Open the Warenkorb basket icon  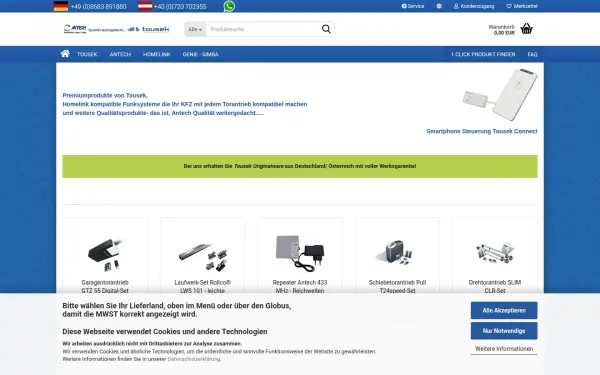pyautogui.click(x=527, y=29)
